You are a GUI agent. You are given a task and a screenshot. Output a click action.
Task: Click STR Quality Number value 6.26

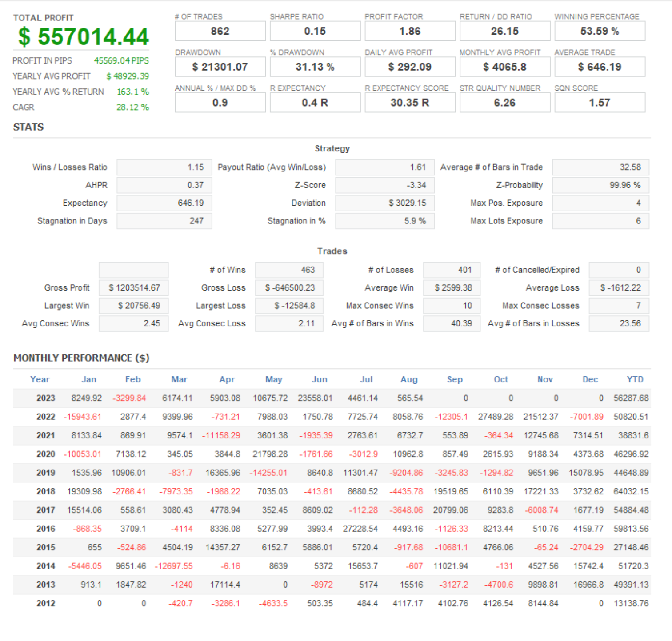click(x=505, y=103)
